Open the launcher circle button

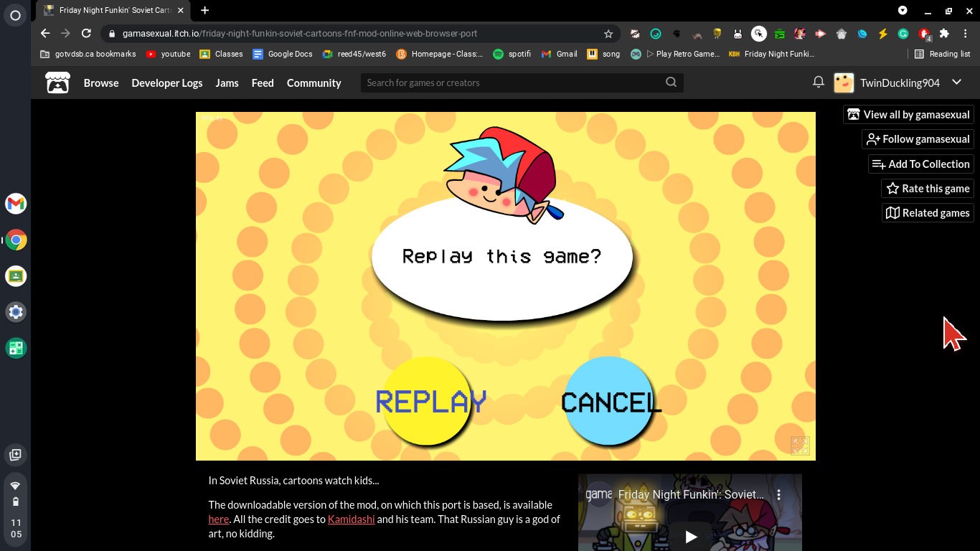point(16,15)
